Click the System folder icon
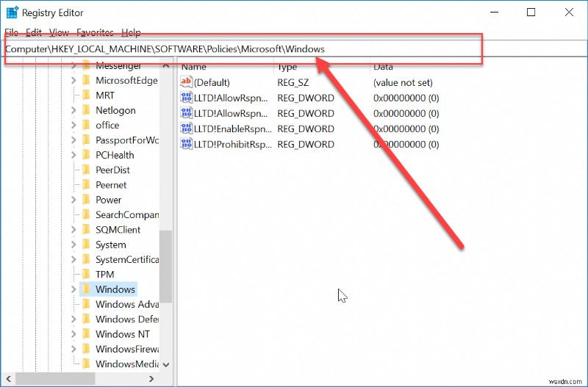This screenshot has height=387, width=588. 86,245
